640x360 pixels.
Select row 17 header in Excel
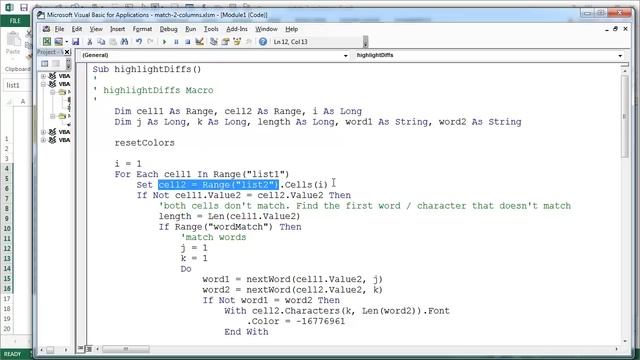(x=7, y=299)
